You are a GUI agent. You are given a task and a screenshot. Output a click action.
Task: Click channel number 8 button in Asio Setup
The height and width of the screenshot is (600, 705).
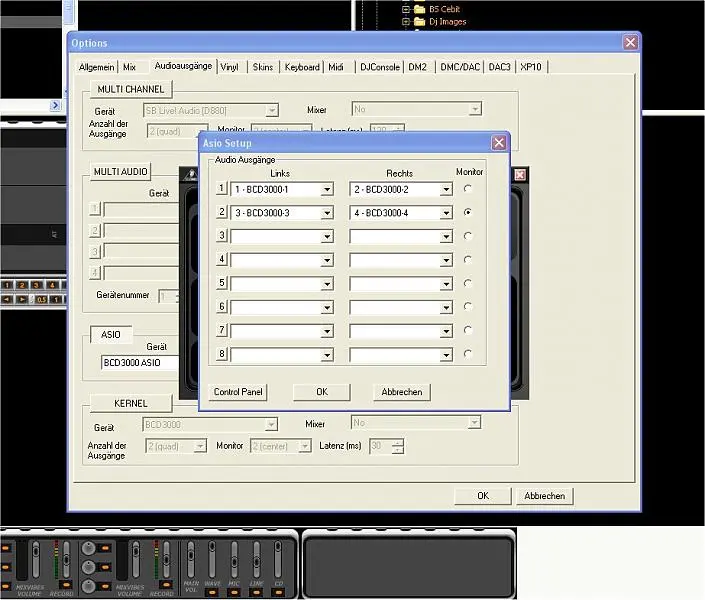(x=221, y=354)
